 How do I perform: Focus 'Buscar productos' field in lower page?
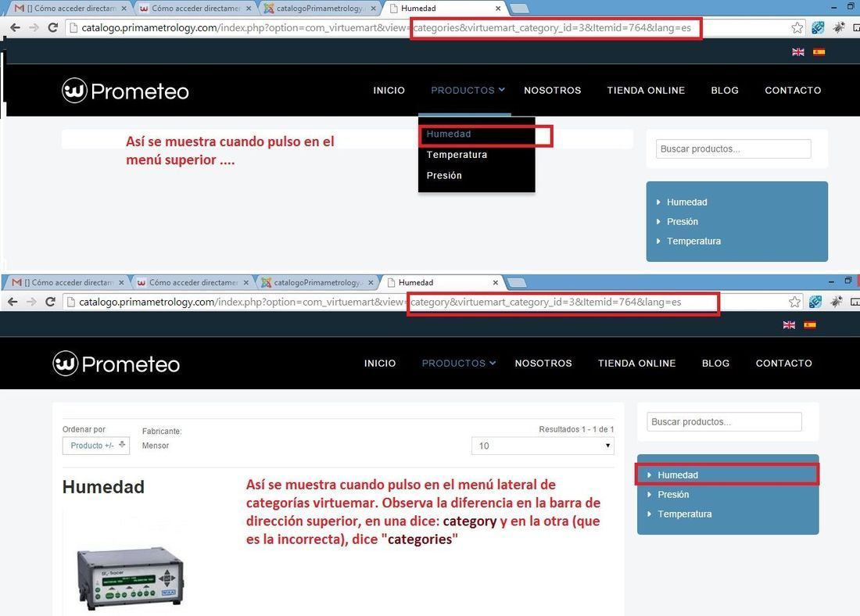point(724,422)
